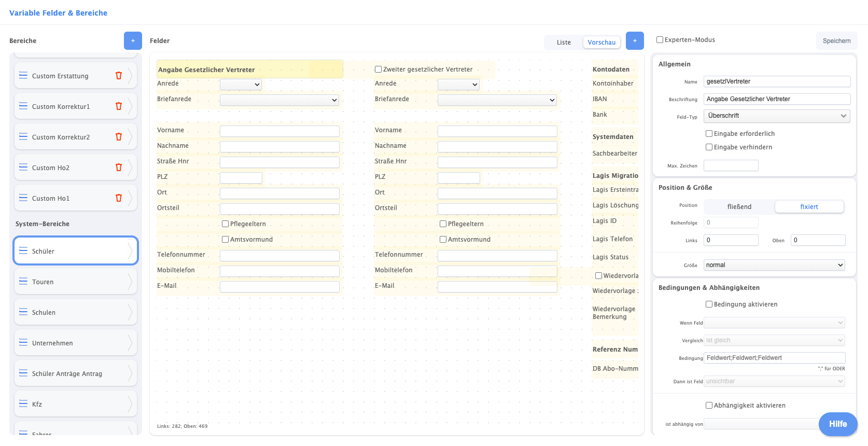Switch to Liste view tab
Screen dimensions: 868x446
tap(564, 43)
